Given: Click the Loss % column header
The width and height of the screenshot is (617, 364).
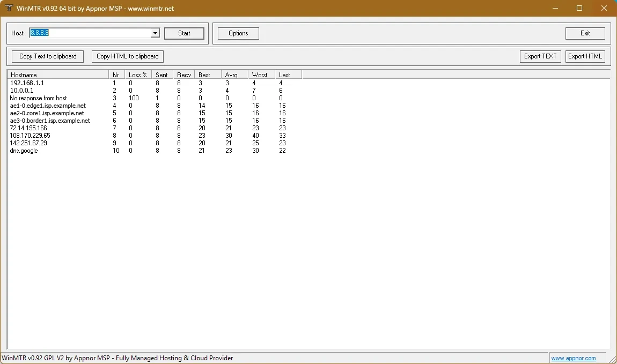Looking at the screenshot, I should click(x=138, y=75).
